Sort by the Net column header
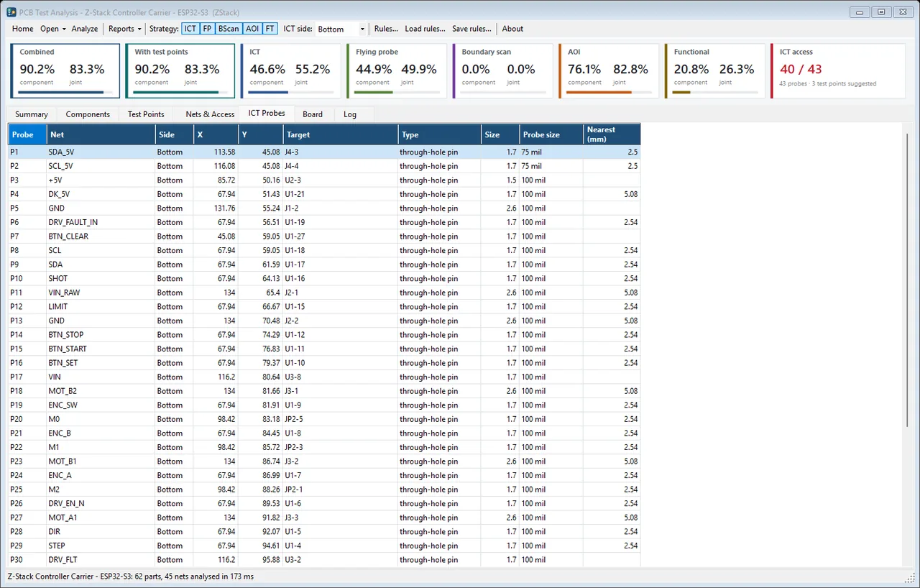Image resolution: width=920 pixels, height=588 pixels. pyautogui.click(x=101, y=134)
